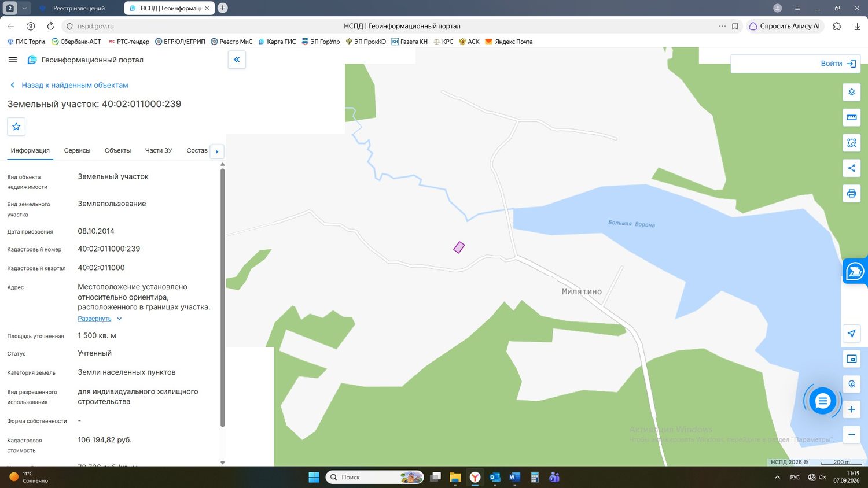868x488 pixels.
Task: Open the ЕГРЮЛ/ЕГРИП bookmark
Action: 180,42
